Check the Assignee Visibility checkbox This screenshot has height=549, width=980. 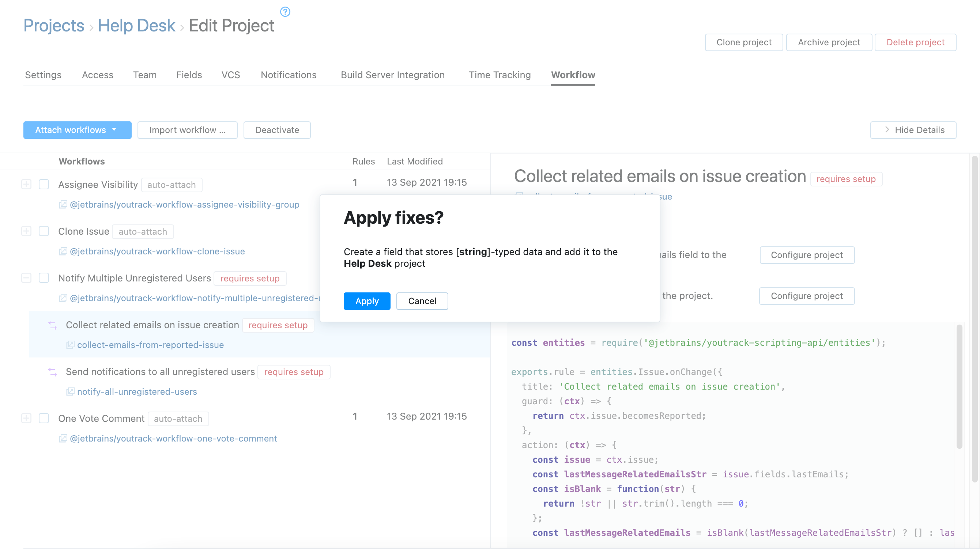[44, 184]
